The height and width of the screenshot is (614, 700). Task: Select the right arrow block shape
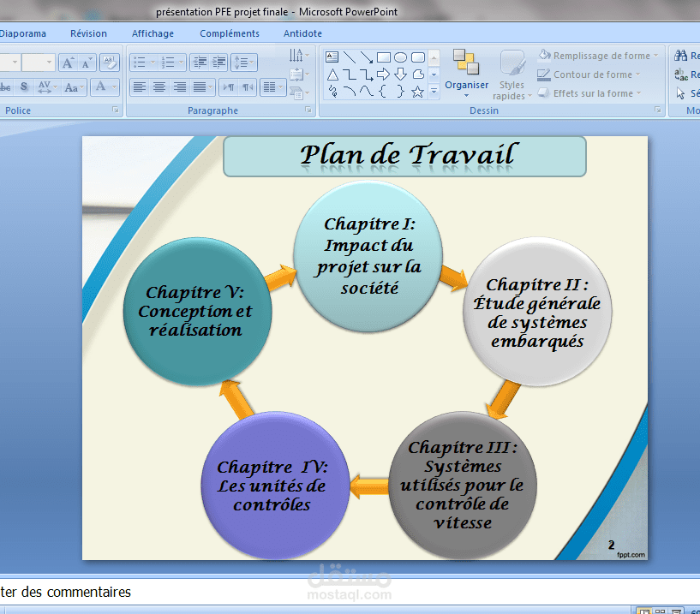(x=384, y=75)
